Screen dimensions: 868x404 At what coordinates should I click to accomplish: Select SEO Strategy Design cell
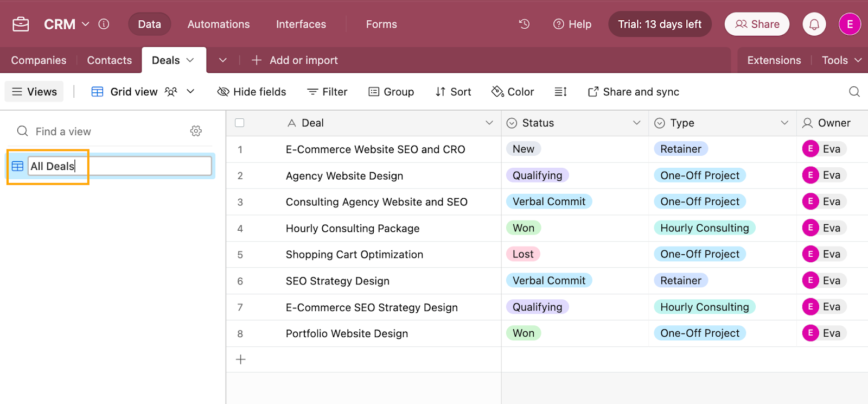click(x=337, y=281)
